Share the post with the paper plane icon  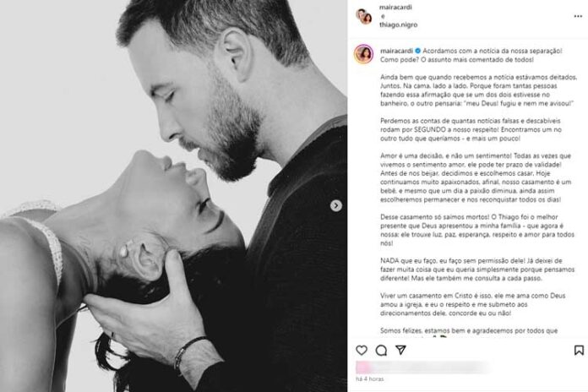click(401, 351)
